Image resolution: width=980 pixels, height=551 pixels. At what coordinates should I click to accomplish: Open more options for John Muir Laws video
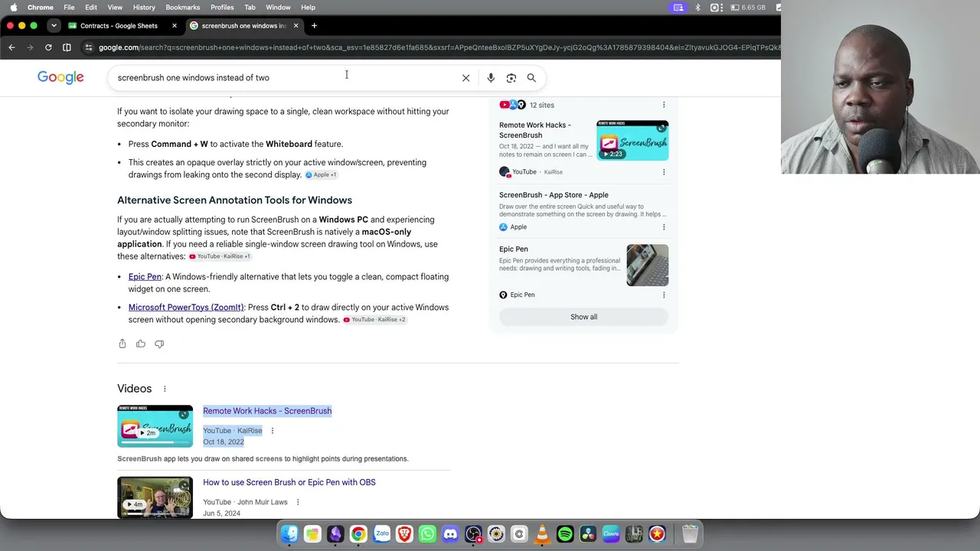point(298,502)
